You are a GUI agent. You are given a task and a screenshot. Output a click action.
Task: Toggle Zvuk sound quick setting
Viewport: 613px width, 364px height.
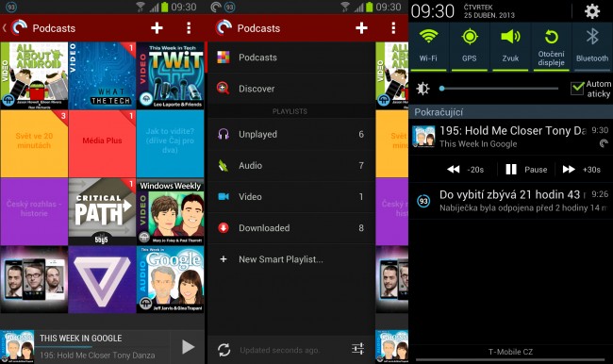coord(510,46)
